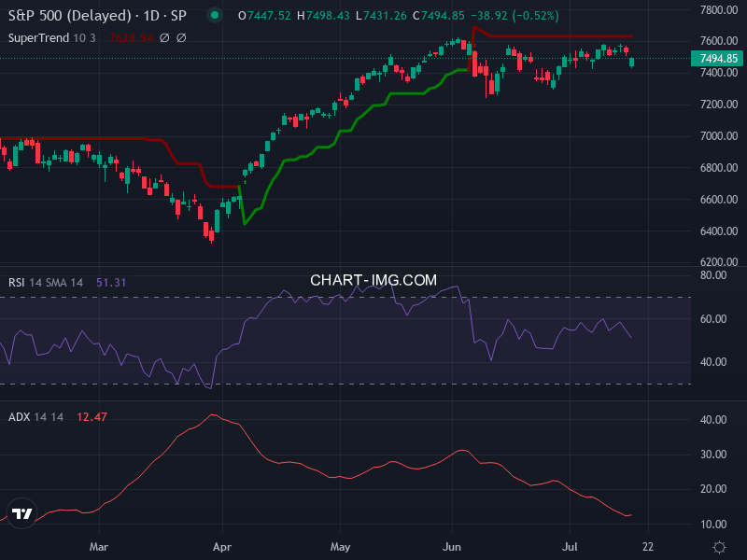This screenshot has height=560, width=747.
Task: Click the RSI line low near April
Action: 209,387
